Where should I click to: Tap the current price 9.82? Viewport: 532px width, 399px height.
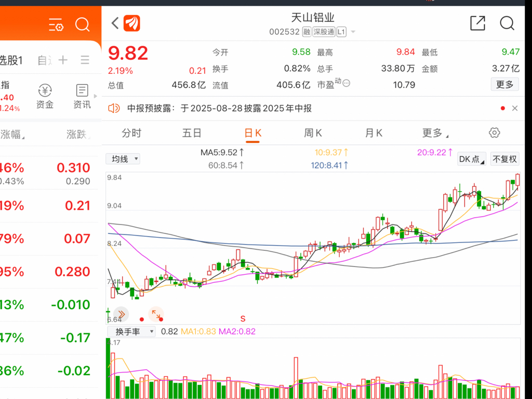[128, 54]
